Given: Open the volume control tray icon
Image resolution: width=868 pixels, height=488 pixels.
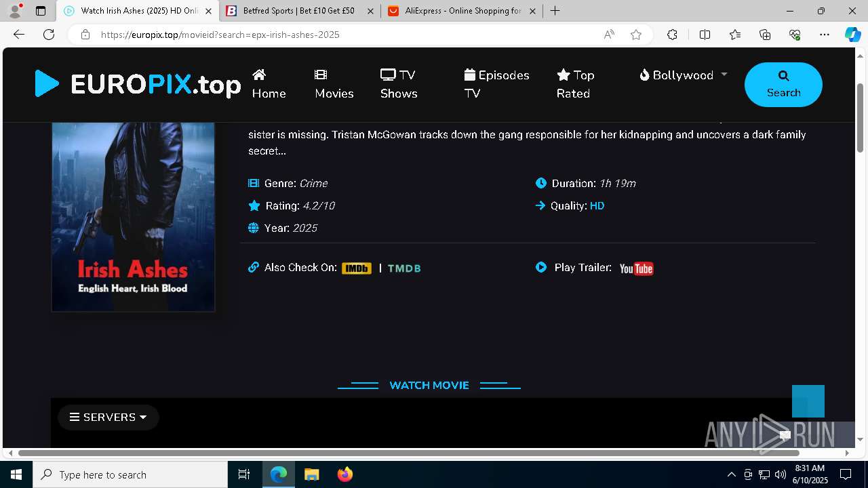Looking at the screenshot, I should click(x=780, y=474).
